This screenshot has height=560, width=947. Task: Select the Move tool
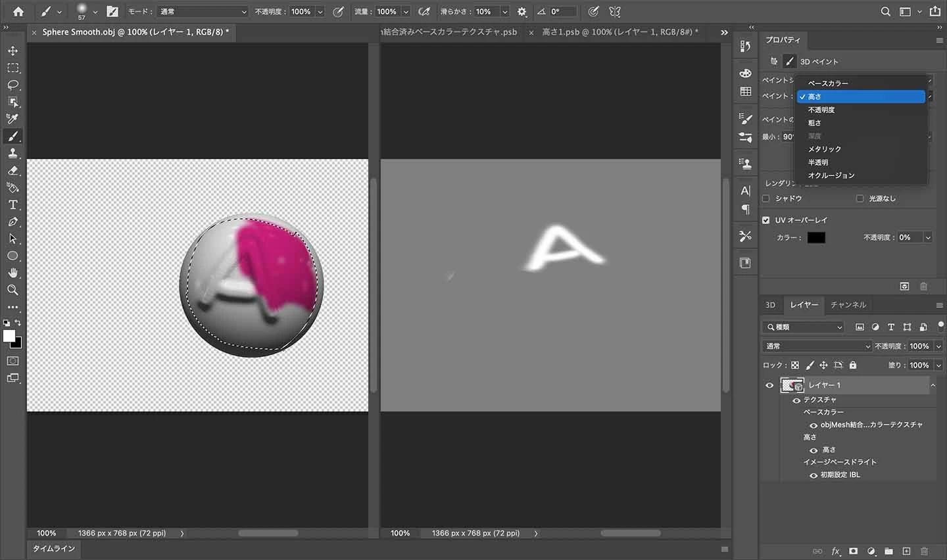coord(12,51)
